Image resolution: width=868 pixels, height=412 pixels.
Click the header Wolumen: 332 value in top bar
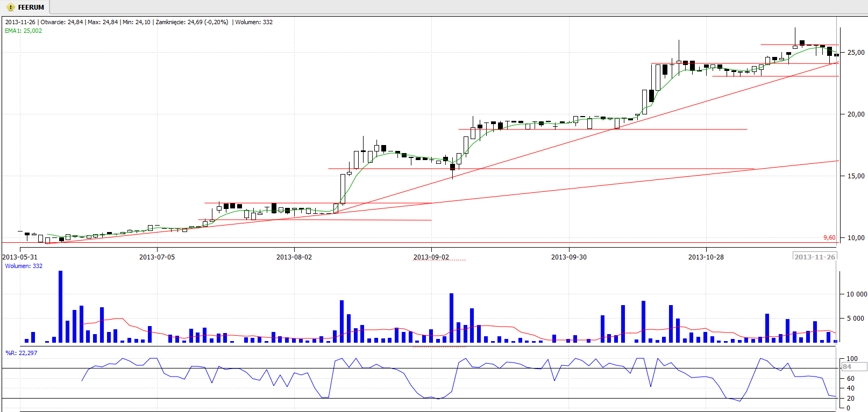tap(254, 22)
